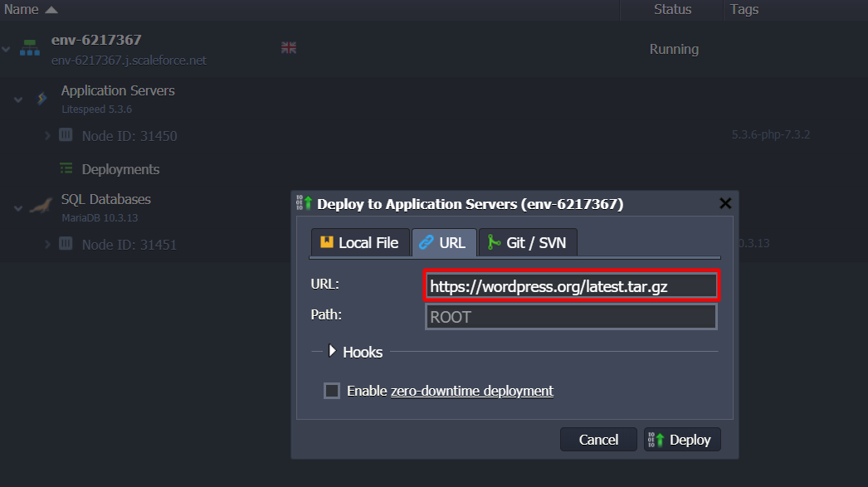Switch to the Local File tab
This screenshot has height=487, width=868.
click(x=360, y=242)
